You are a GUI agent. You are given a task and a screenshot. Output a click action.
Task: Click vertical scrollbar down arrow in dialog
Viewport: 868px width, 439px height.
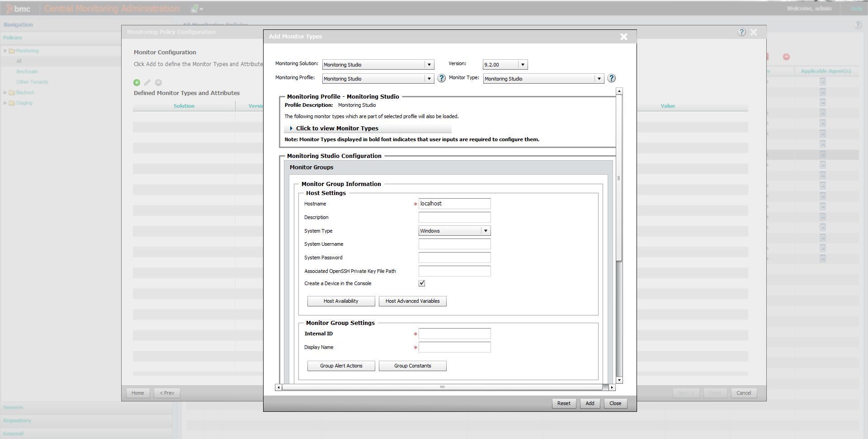click(x=619, y=380)
